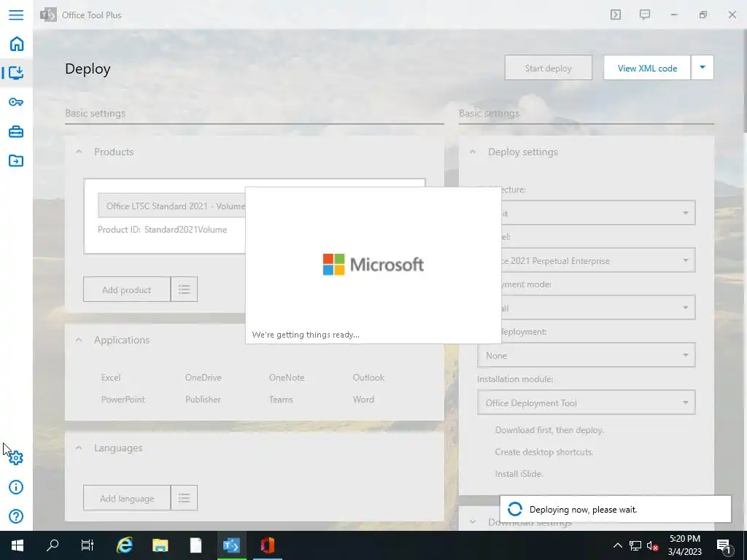The width and height of the screenshot is (747, 560).
Task: Open the hamburger navigation menu
Action: (16, 15)
